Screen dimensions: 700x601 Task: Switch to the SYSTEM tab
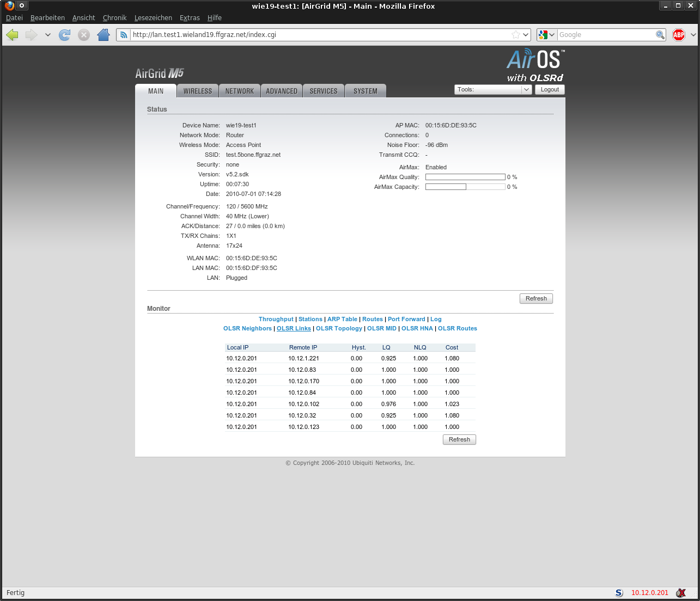point(365,91)
